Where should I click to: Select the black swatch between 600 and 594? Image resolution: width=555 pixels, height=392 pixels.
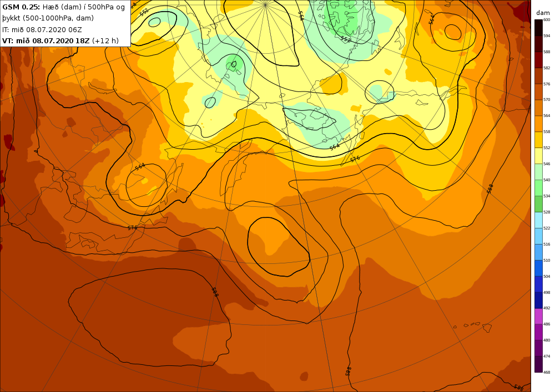pos(538,28)
